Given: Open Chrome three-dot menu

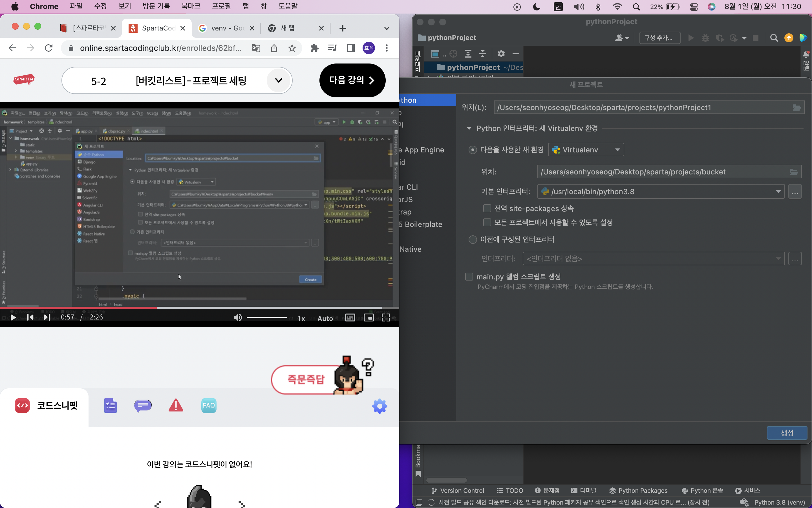Looking at the screenshot, I should 387,48.
